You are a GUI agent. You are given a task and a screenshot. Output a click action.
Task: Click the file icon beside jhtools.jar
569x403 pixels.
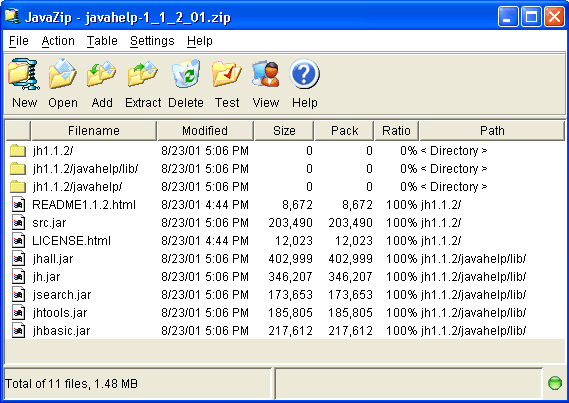pyautogui.click(x=18, y=313)
